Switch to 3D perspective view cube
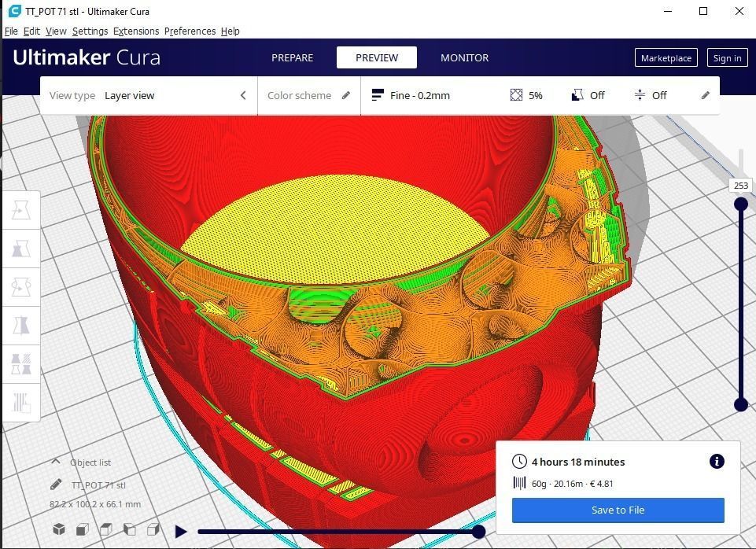 point(59,529)
